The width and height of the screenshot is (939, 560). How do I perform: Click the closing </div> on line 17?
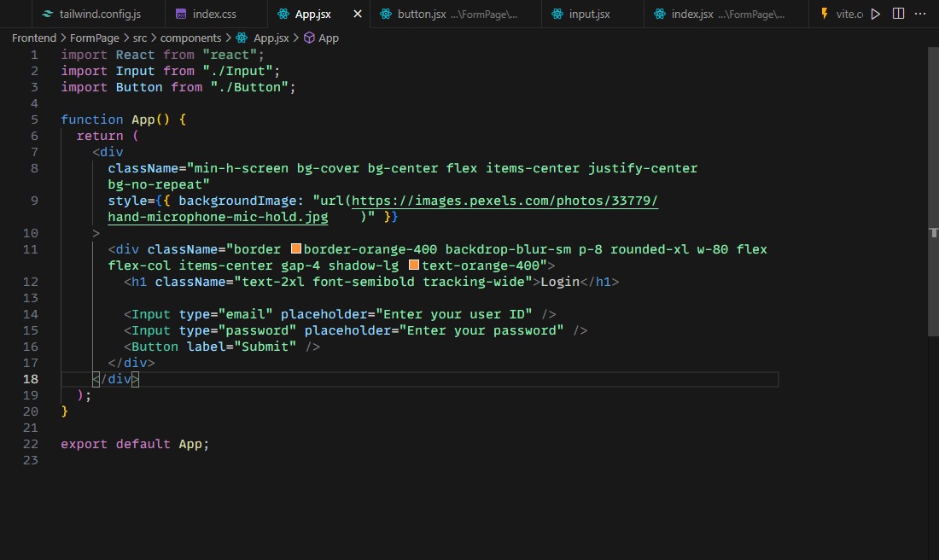131,362
